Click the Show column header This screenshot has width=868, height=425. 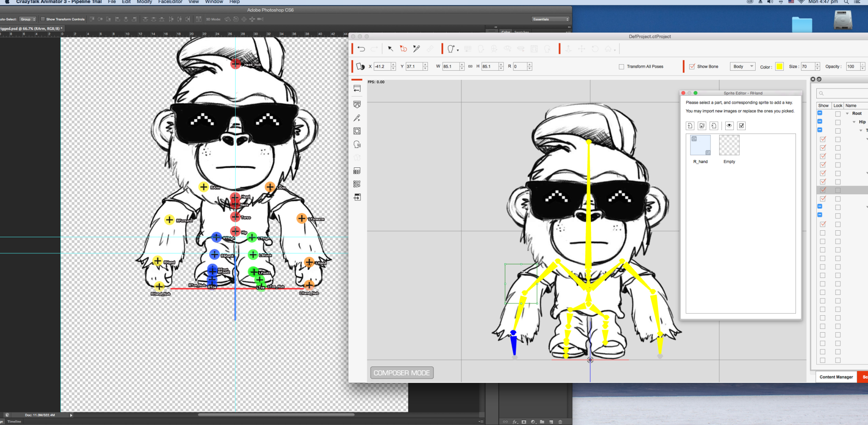[x=823, y=105]
